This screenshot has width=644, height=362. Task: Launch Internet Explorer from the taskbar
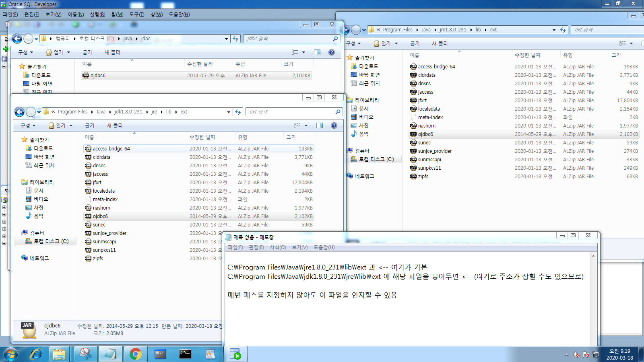pos(36,354)
